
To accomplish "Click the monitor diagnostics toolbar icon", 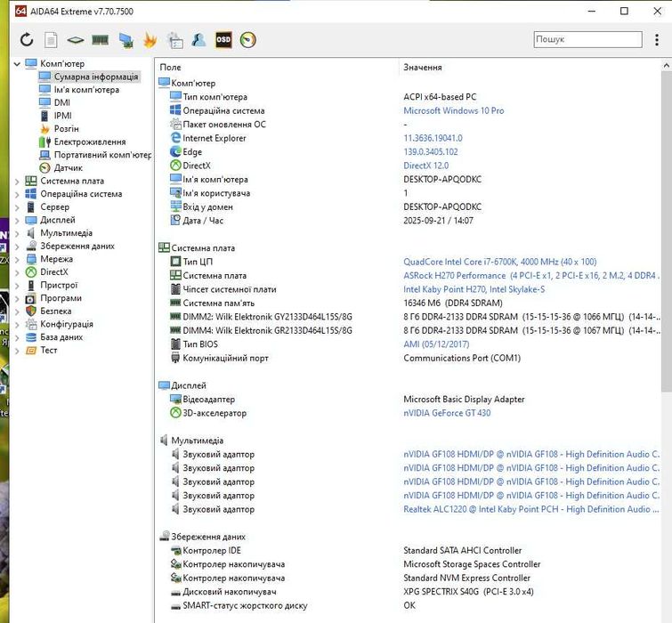I will click(125, 40).
